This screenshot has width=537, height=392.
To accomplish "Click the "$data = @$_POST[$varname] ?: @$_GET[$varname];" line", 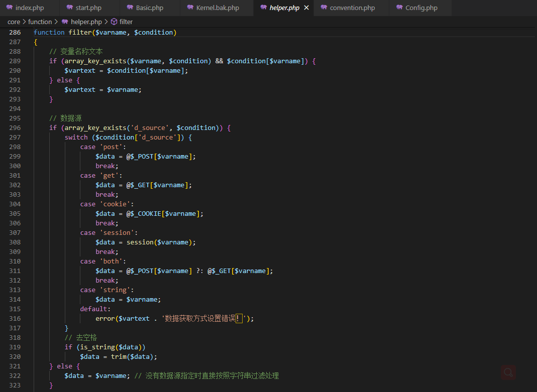I will click(184, 271).
